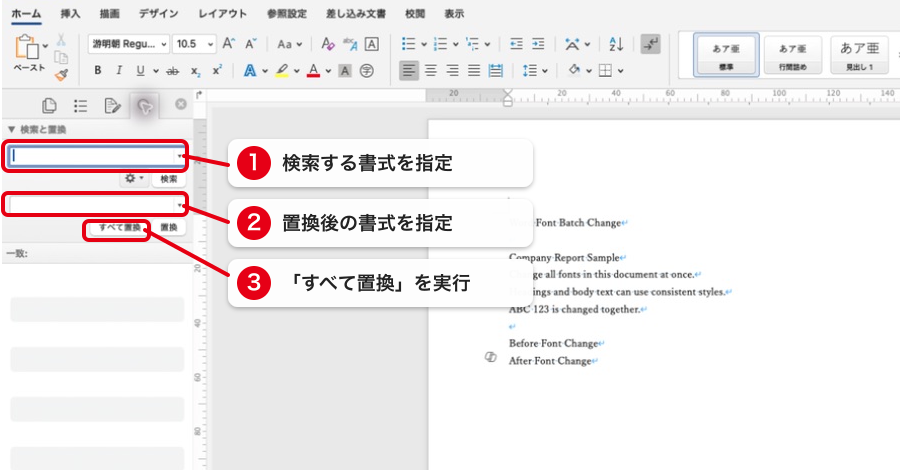Select the Format Painter brush
900x470 pixels.
[x=61, y=75]
